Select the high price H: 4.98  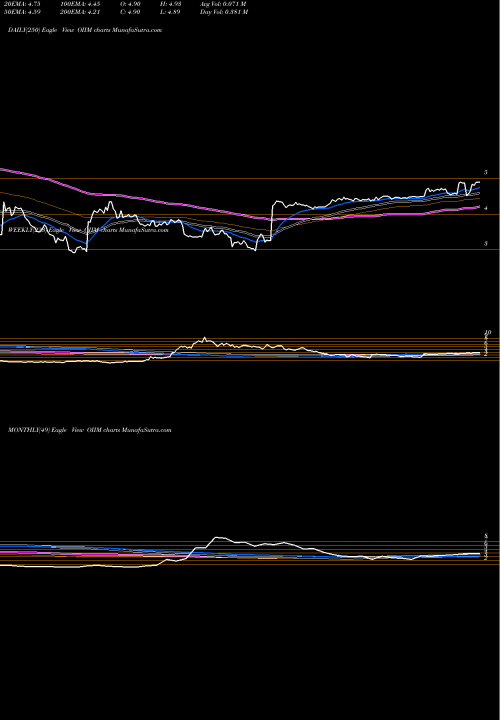tap(169, 4)
